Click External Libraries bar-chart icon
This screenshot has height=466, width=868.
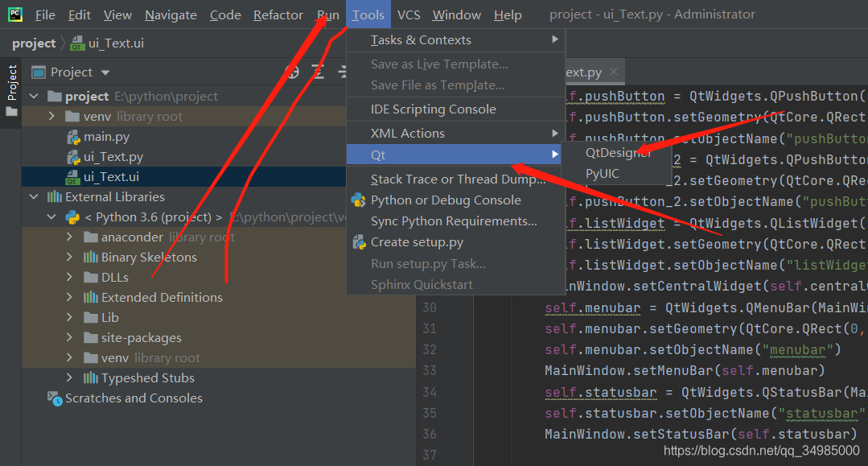54,196
